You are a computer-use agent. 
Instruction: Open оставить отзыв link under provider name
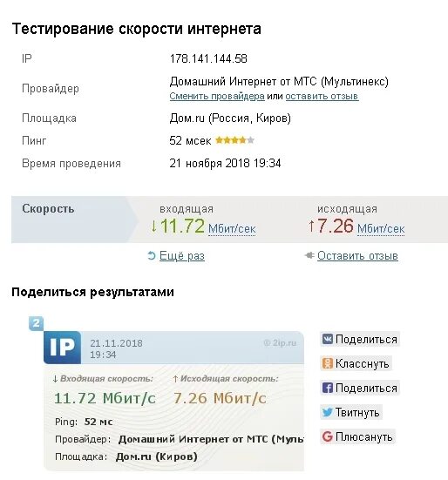tap(322, 96)
